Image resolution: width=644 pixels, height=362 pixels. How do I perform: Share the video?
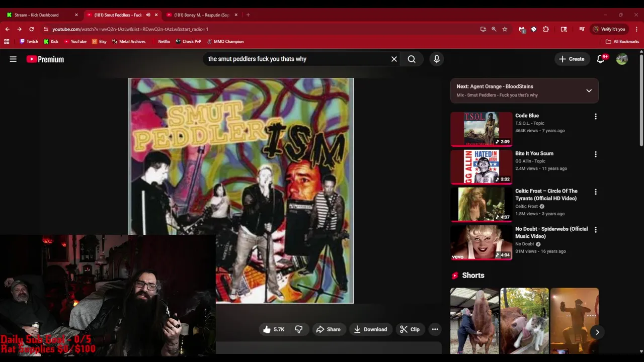(328, 329)
